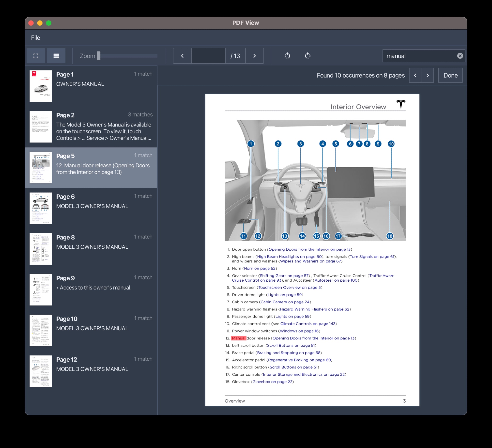Viewport: 492px width, 448px height.
Task: Go to previous page arrow
Action: coord(182,56)
